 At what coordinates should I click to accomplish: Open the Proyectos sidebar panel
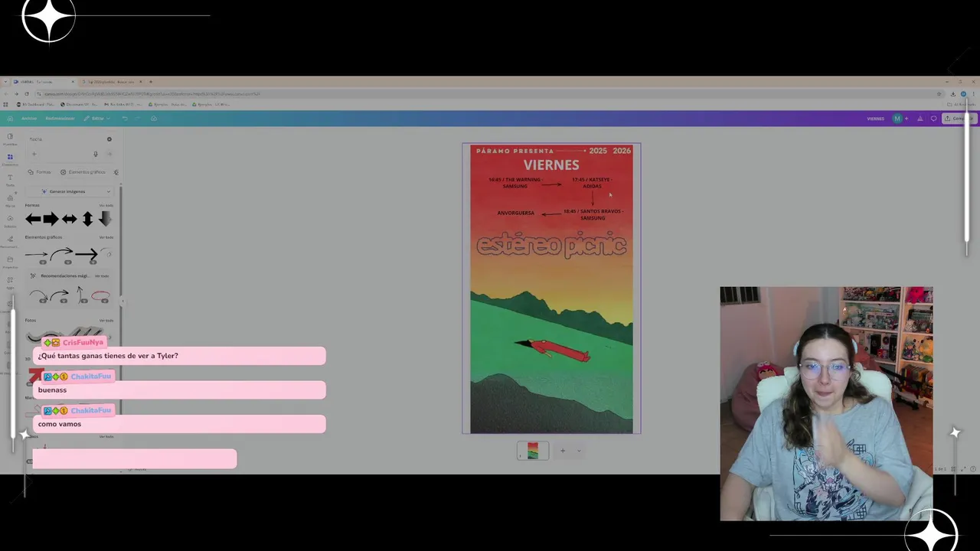(x=10, y=262)
